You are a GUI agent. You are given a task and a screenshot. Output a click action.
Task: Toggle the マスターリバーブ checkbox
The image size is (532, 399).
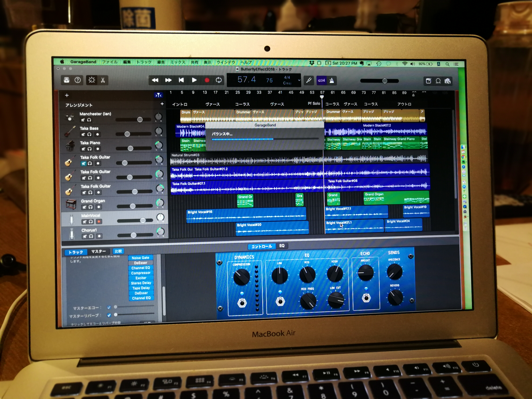(109, 315)
